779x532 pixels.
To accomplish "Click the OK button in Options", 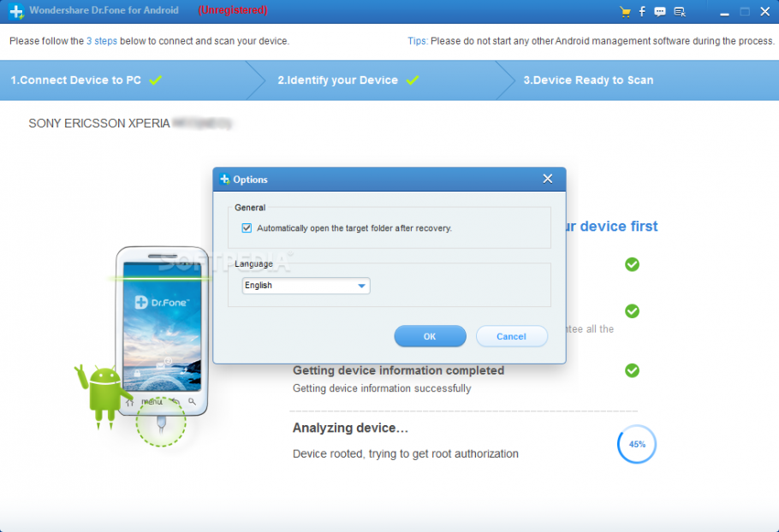I will click(431, 336).
